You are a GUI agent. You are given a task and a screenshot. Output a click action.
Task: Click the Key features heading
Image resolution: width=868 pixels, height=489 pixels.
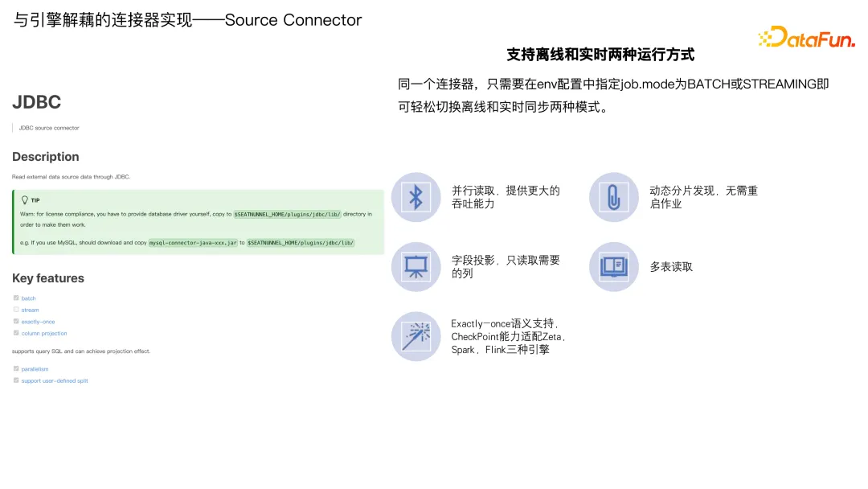(48, 278)
